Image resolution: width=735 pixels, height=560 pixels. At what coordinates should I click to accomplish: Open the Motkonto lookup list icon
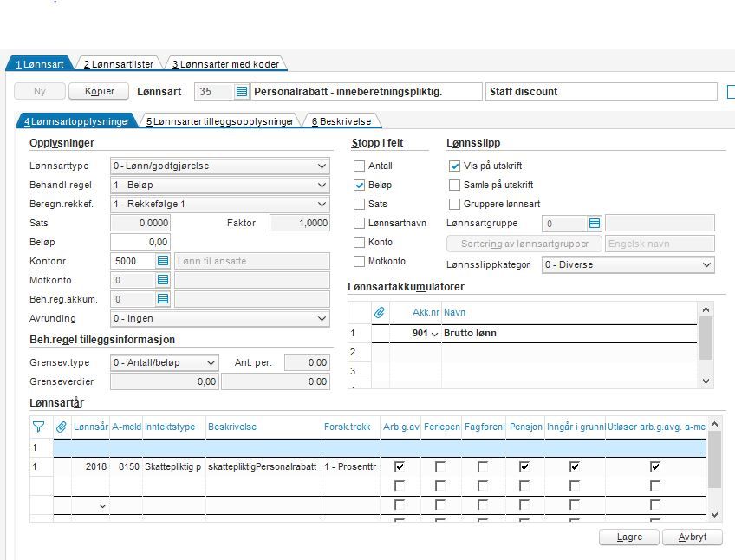pos(163,280)
